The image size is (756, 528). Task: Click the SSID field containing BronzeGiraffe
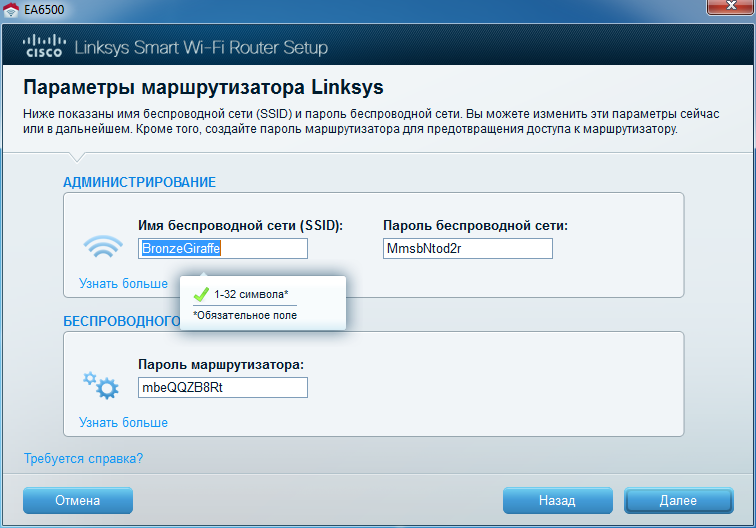223,248
